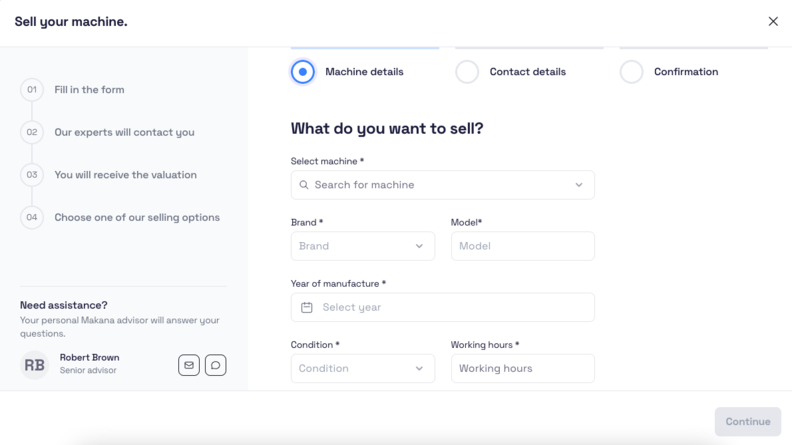Click the Robert Brown advisor name
Image resolution: width=792 pixels, height=445 pixels.
tap(89, 357)
